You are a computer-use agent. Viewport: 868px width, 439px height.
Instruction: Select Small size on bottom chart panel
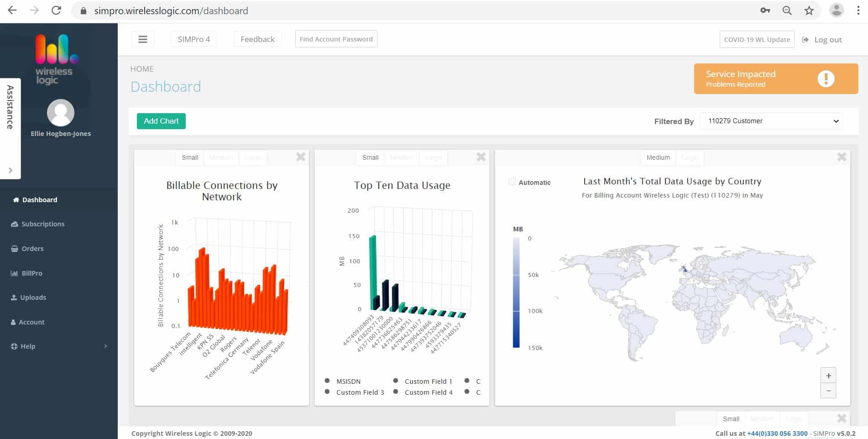coord(731,419)
